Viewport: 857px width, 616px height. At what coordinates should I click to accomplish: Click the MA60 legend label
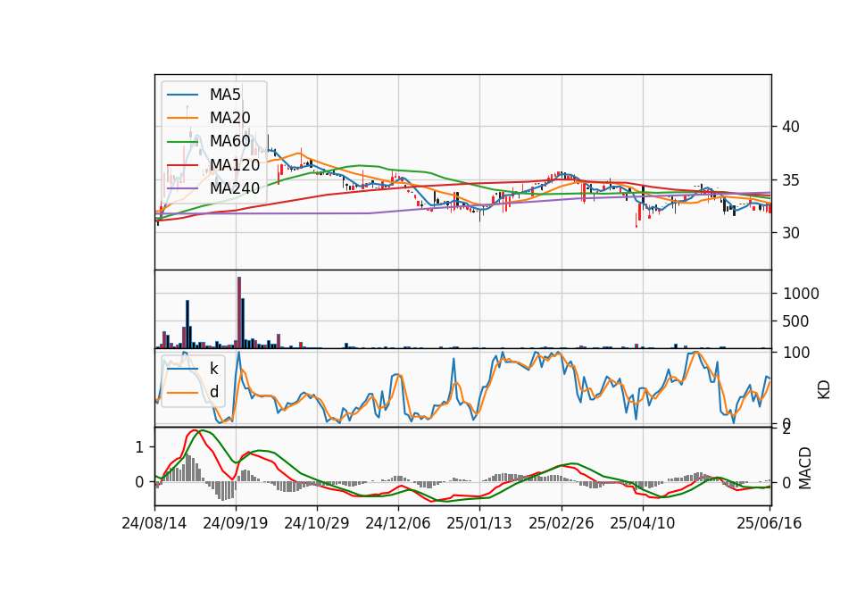point(229,141)
